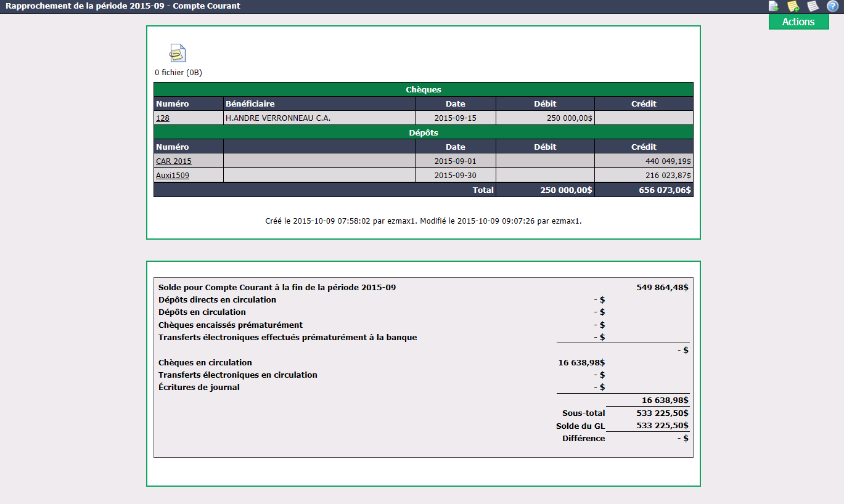Select the Solde du GL amount
Viewport: 844px width, 504px height.
pos(662,426)
